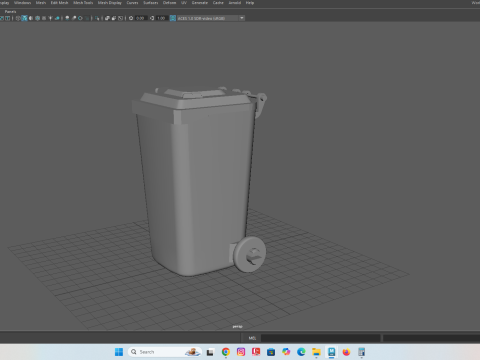480x360 pixels.
Task: Toggle multisample anti-aliasing viewport icon
Action: (80, 18)
